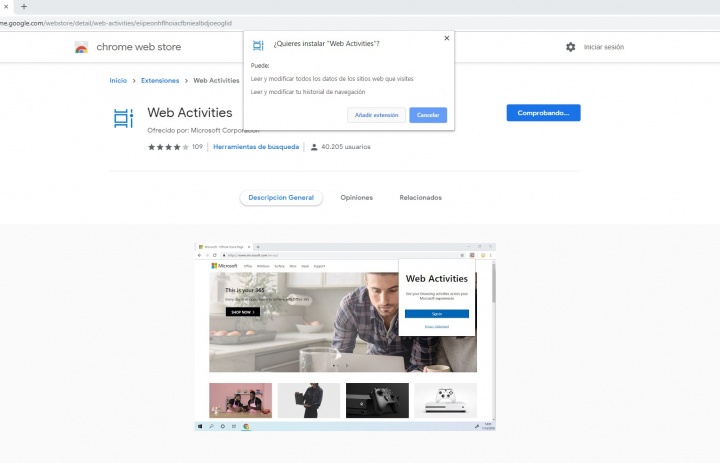
Task: Open the settings gear icon
Action: pyautogui.click(x=570, y=47)
